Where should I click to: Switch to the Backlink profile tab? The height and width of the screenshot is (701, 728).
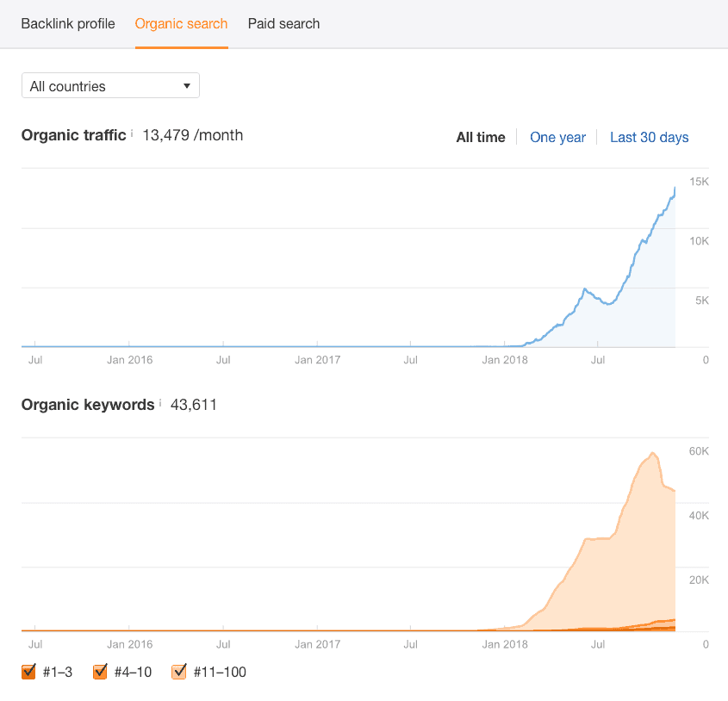[68, 24]
